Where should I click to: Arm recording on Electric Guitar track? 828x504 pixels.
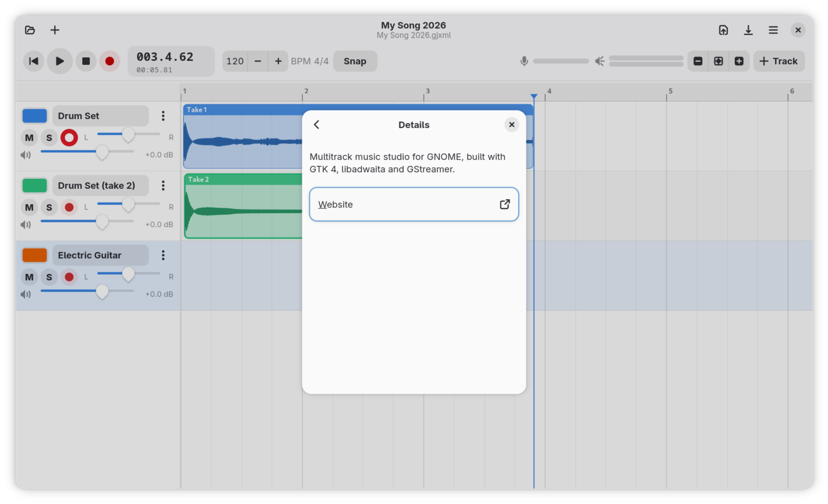[69, 277]
